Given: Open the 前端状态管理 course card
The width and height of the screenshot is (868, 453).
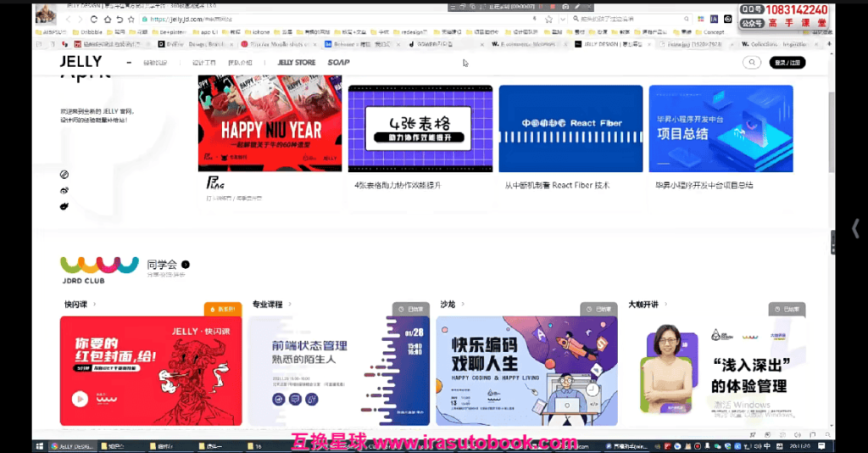Looking at the screenshot, I should tap(339, 371).
